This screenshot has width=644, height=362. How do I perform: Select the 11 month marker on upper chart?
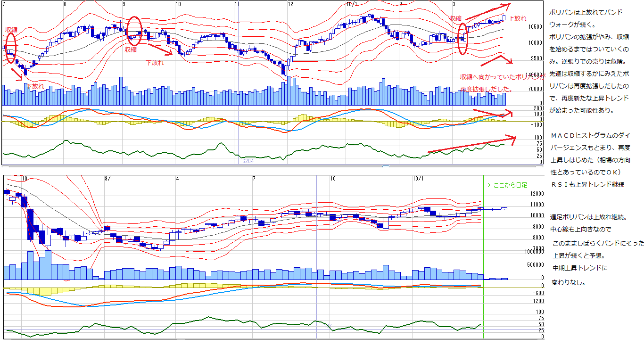point(237,4)
